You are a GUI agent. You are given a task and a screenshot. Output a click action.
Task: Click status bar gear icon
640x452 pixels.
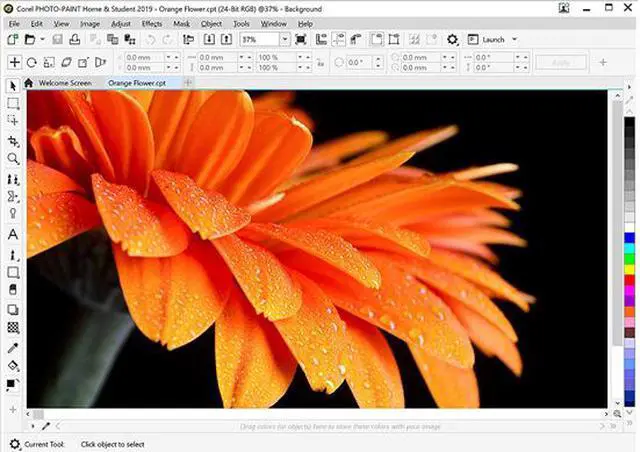coord(15,444)
